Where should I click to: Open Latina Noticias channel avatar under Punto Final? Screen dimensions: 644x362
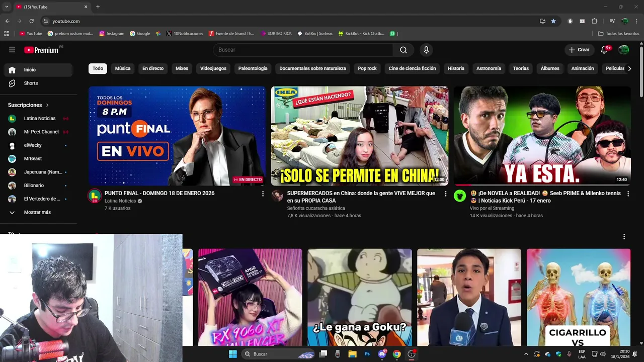point(95,196)
